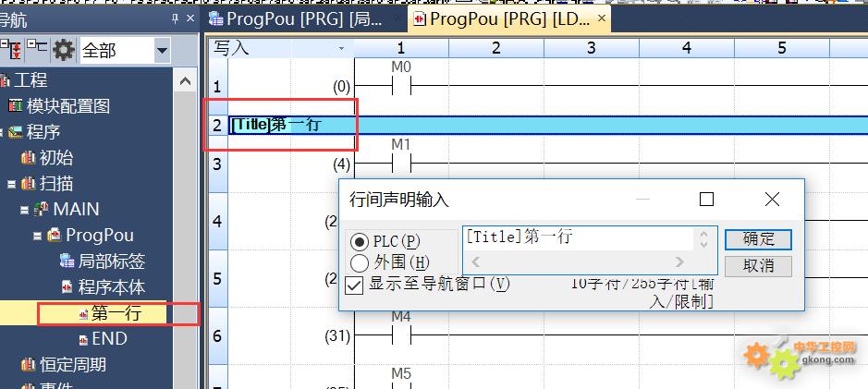This screenshot has width=868, height=389.
Task: Open the 全部 filter dropdown
Action: pos(162,51)
